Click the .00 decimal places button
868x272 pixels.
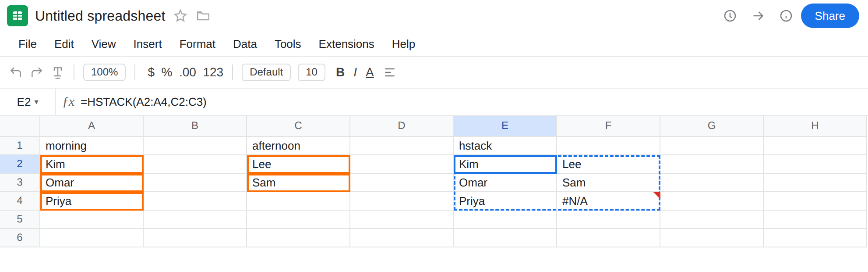[x=187, y=72]
